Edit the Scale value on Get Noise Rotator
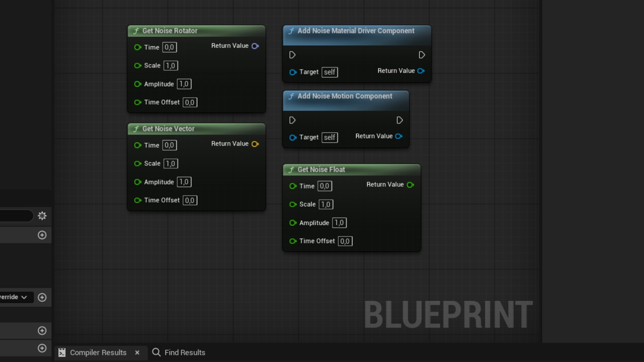The width and height of the screenshot is (644, 362). tap(171, 65)
